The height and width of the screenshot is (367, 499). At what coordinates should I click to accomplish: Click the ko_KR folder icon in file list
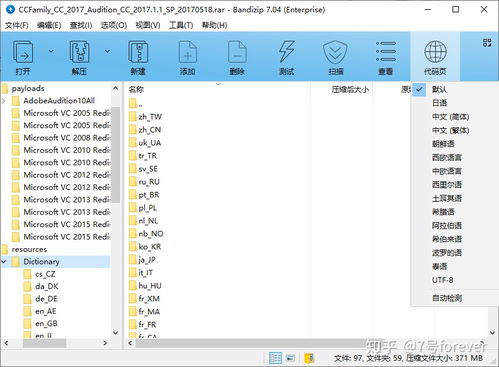[133, 247]
